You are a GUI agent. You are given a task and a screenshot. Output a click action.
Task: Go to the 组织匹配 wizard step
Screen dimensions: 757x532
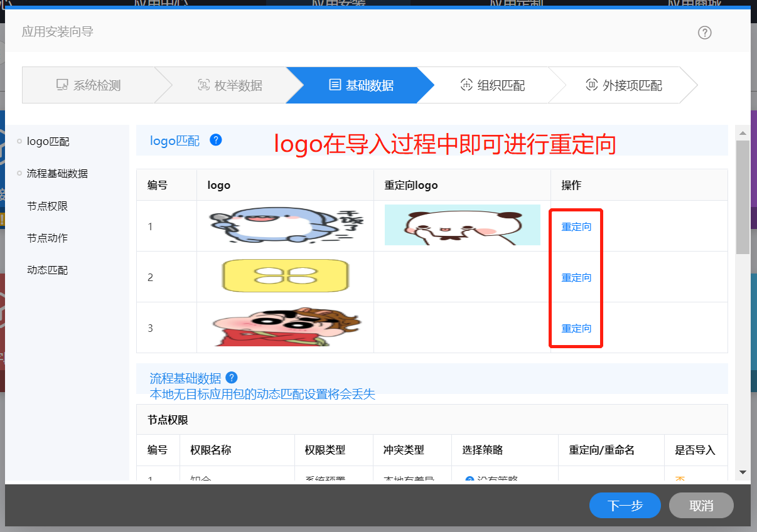(x=493, y=85)
